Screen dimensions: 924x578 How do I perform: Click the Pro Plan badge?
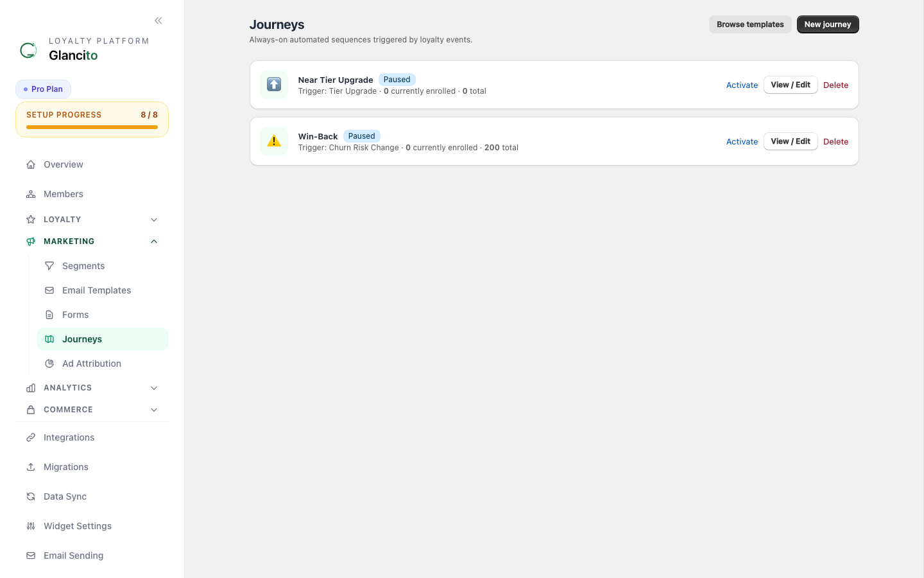[43, 89]
